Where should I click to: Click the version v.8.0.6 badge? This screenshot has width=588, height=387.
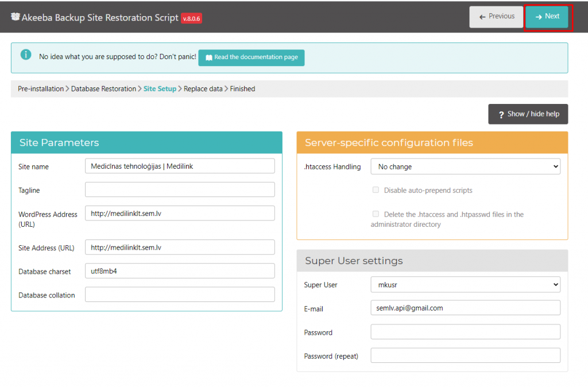pos(191,18)
